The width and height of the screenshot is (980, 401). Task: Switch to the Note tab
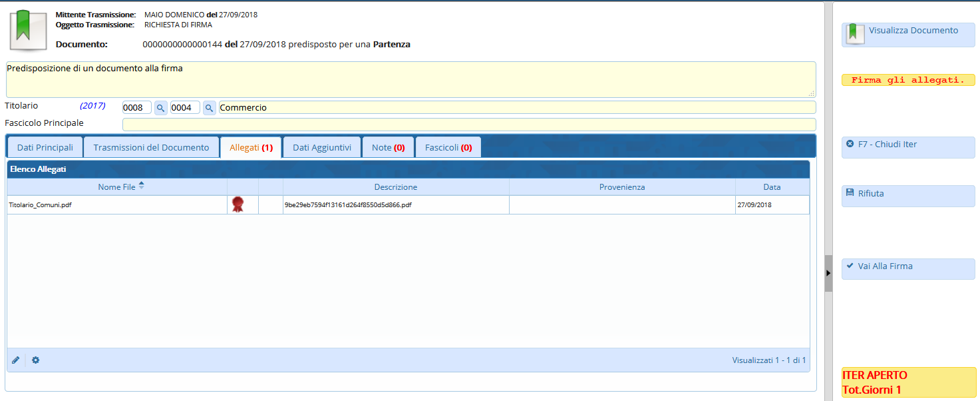click(x=388, y=147)
